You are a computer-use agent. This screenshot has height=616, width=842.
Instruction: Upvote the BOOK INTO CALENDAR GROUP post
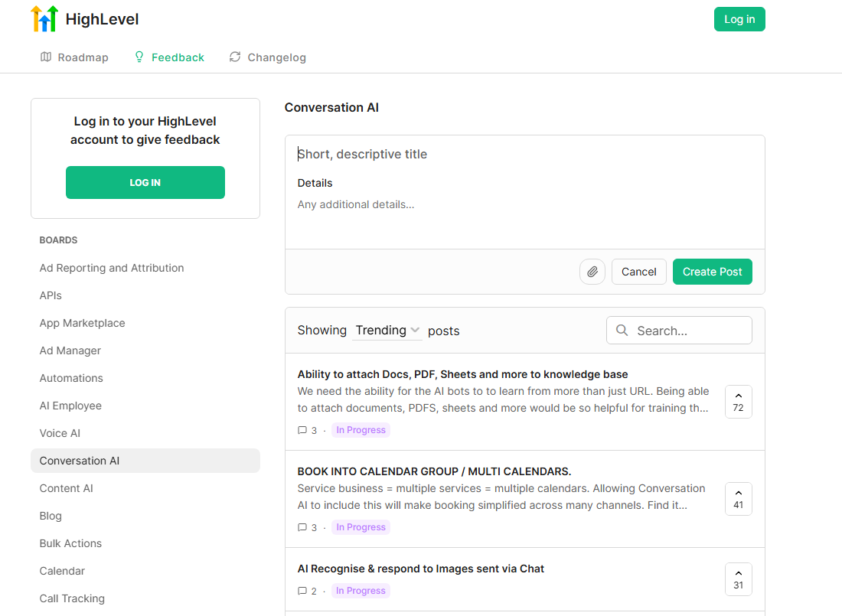(x=738, y=499)
